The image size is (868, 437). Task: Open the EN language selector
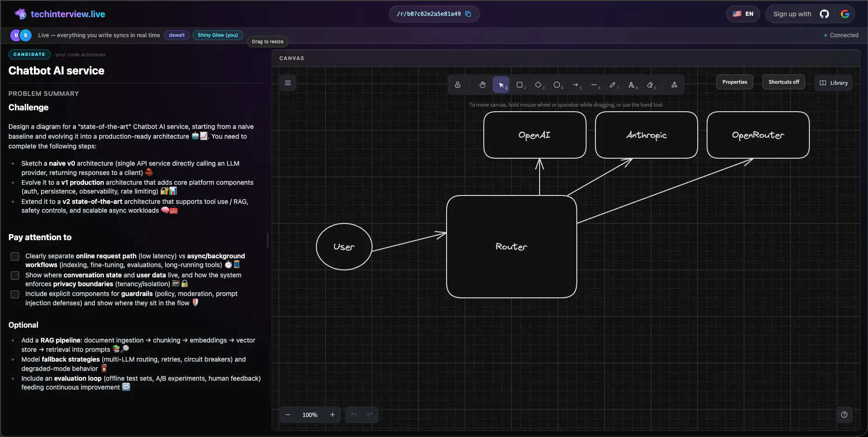[743, 14]
